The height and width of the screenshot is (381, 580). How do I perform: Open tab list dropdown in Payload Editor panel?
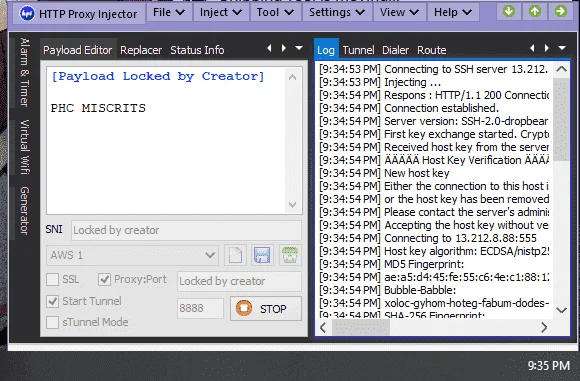tap(299, 48)
